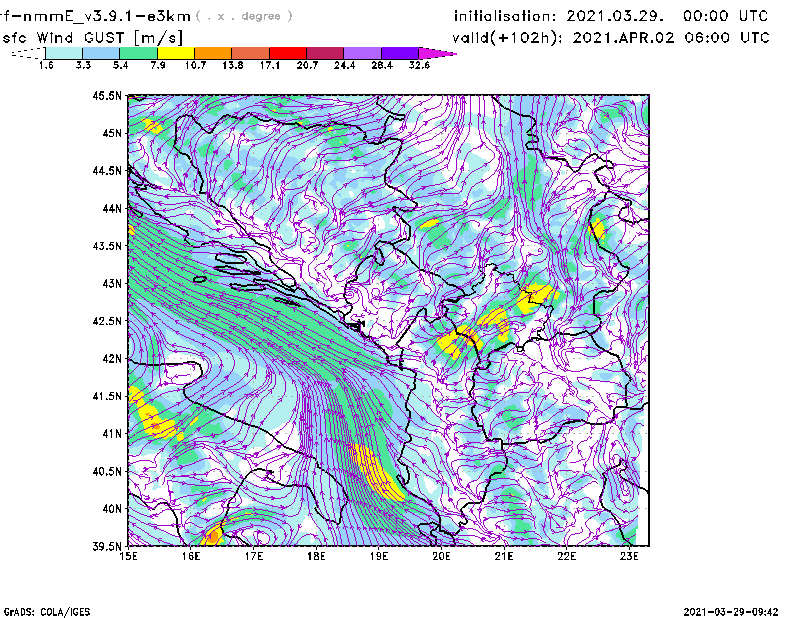Click the legend value 28.4

click(x=382, y=65)
